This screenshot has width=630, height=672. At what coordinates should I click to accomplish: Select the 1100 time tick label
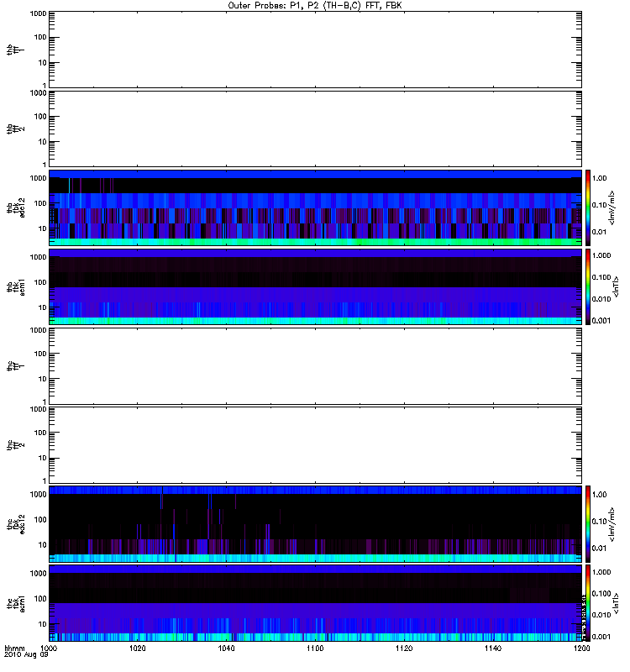pyautogui.click(x=315, y=649)
